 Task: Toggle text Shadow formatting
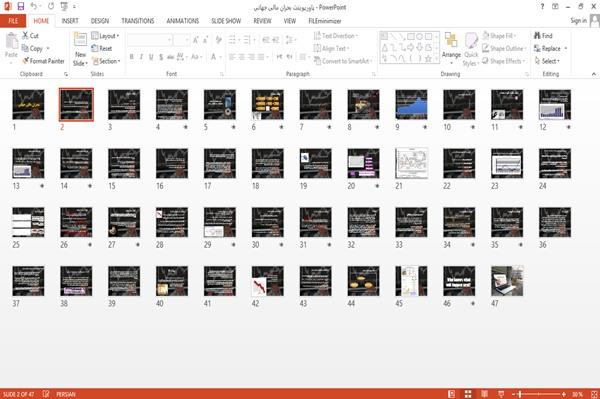(x=161, y=57)
